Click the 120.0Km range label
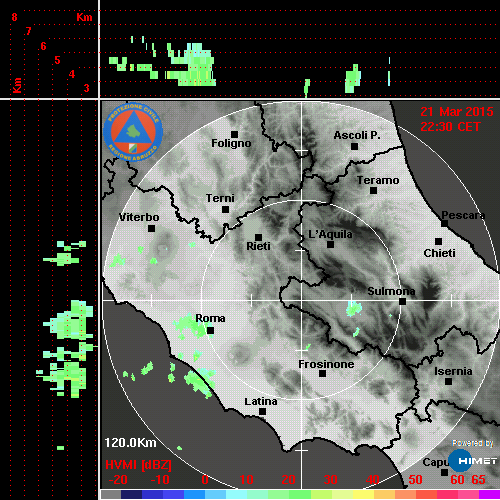 click(130, 443)
